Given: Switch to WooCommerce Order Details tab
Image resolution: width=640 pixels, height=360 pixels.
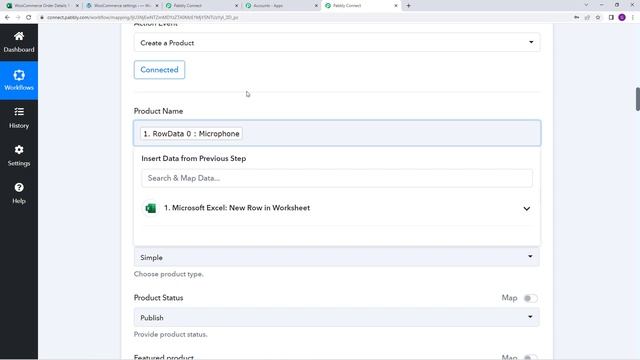Looking at the screenshot, I should click(x=41, y=6).
